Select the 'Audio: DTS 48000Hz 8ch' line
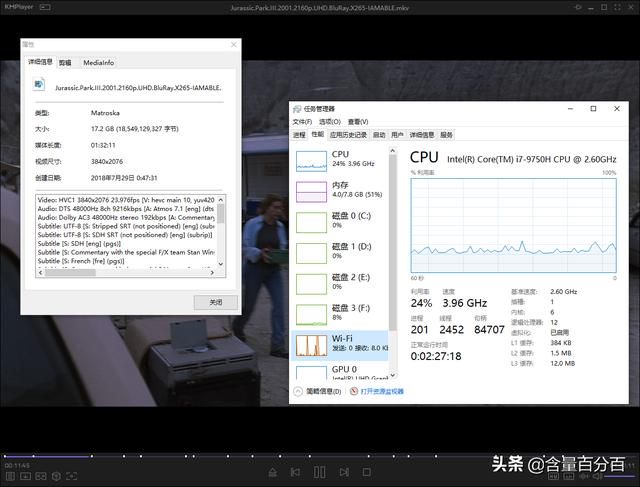Image resolution: width=640 pixels, height=487 pixels. (126, 209)
